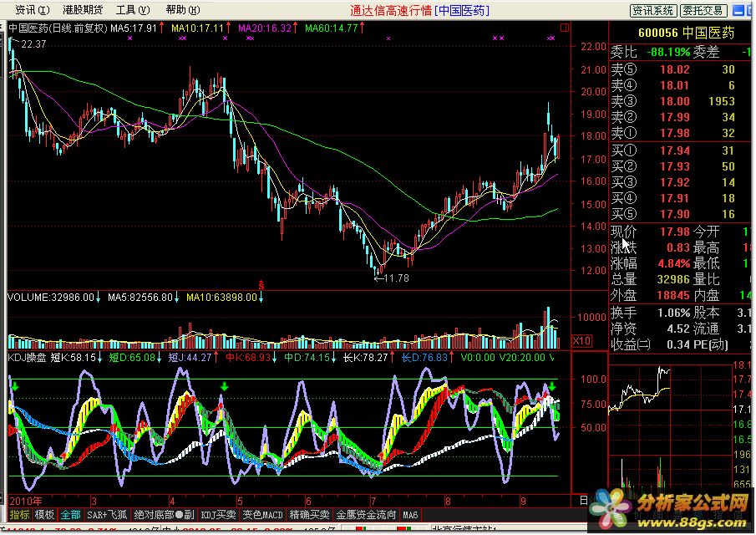The height and width of the screenshot is (535, 756).
Task: Switch to the 精确买卖 indicator tab
Action: pos(309,515)
